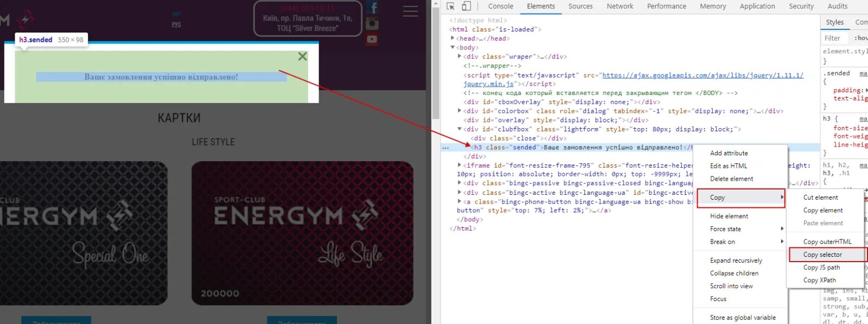Expand the bingc-passive div node
868x324 pixels.
(x=460, y=183)
